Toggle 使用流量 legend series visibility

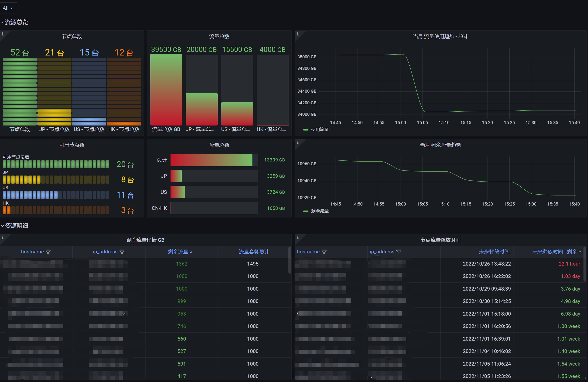coord(319,130)
